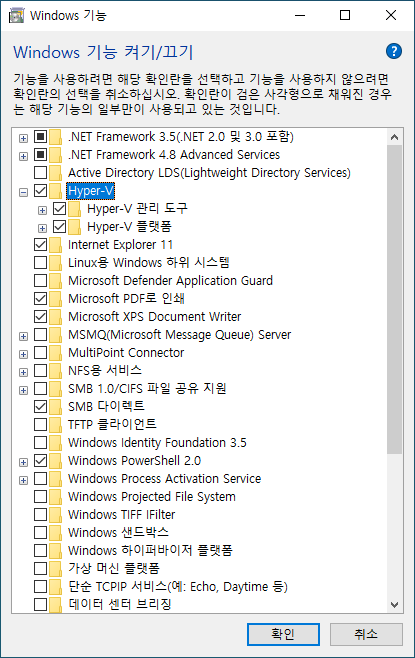The height and width of the screenshot is (658, 415).
Task: Toggle .NET Framework 4.8 Advanced Services checkbox
Action: pyautogui.click(x=40, y=155)
